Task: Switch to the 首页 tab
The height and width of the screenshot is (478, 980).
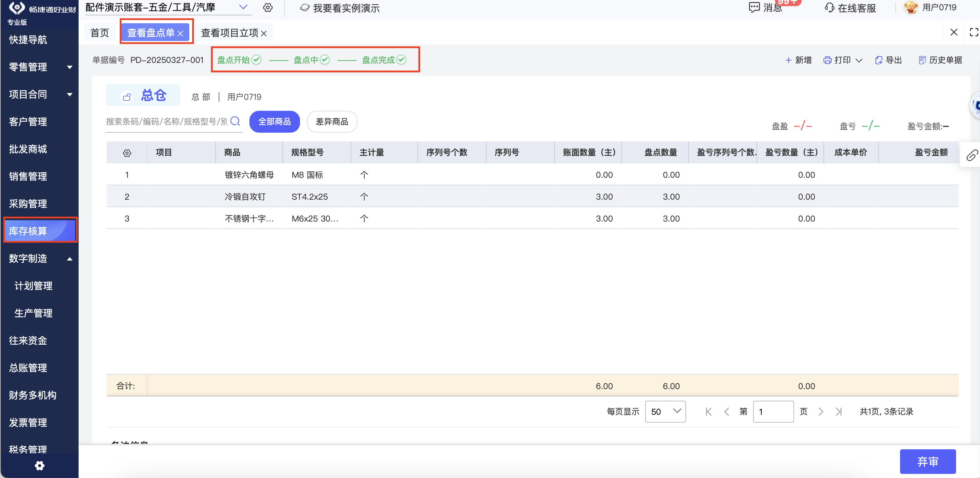Action: point(100,33)
